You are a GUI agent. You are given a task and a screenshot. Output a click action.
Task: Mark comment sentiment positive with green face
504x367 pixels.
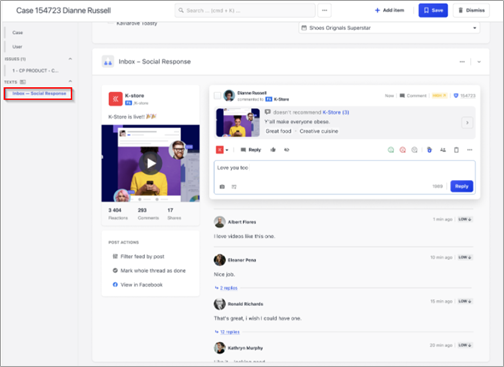point(391,150)
